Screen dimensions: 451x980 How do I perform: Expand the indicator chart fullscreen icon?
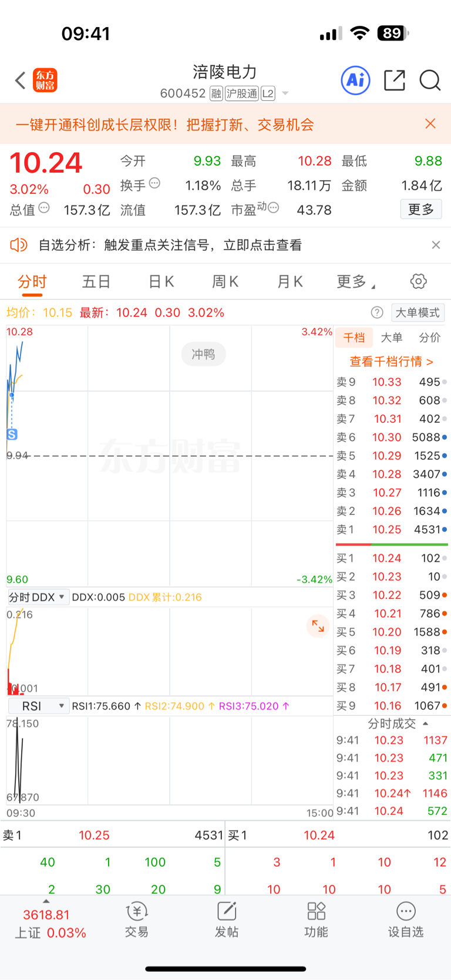pyautogui.click(x=318, y=626)
